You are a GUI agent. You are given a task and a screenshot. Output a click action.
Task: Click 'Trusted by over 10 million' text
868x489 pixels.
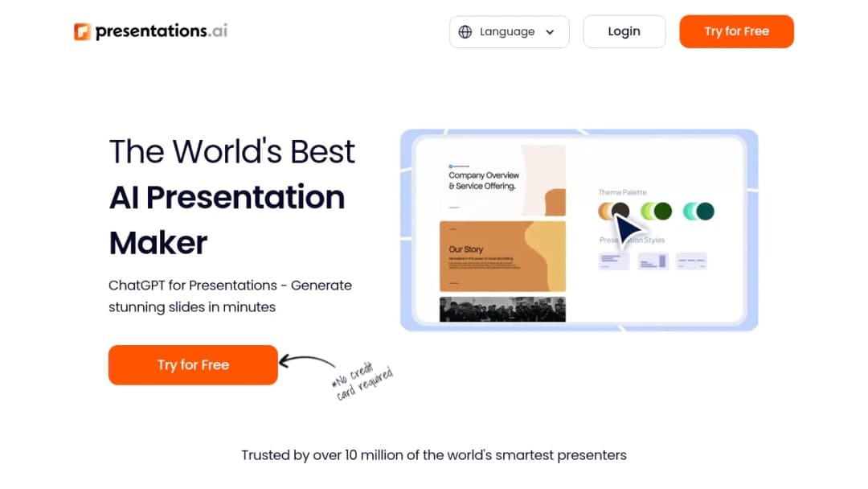pos(434,455)
